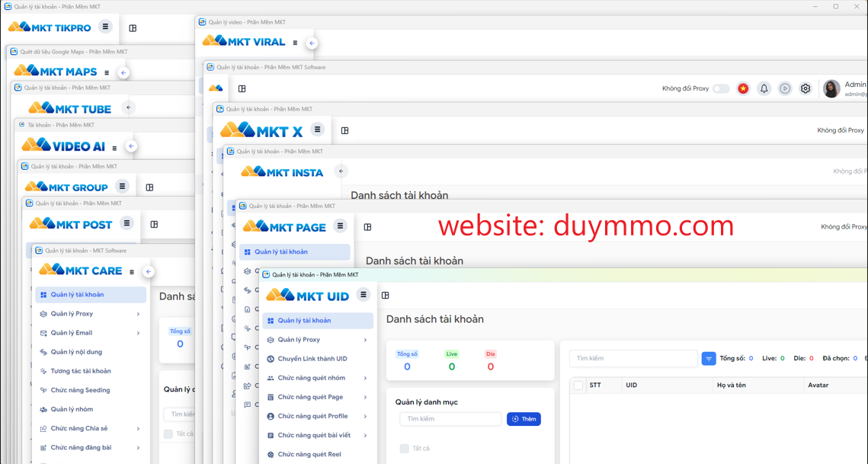Open Chức năng Seeding in MKT CARE
This screenshot has height=464, width=868.
(91, 390)
